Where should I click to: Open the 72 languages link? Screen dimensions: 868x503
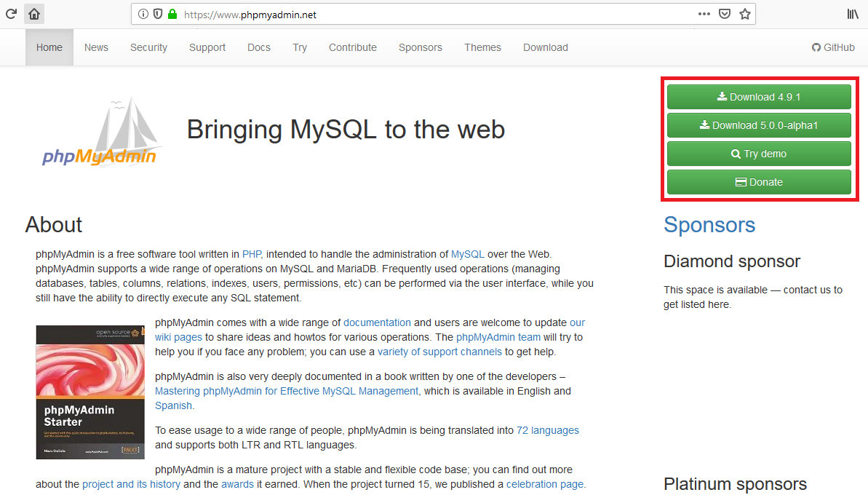point(547,430)
